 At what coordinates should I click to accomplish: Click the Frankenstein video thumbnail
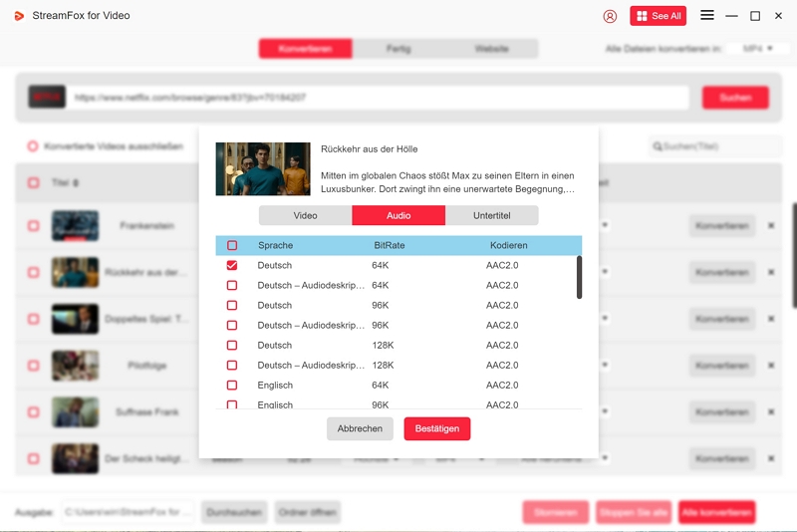pyautogui.click(x=76, y=225)
